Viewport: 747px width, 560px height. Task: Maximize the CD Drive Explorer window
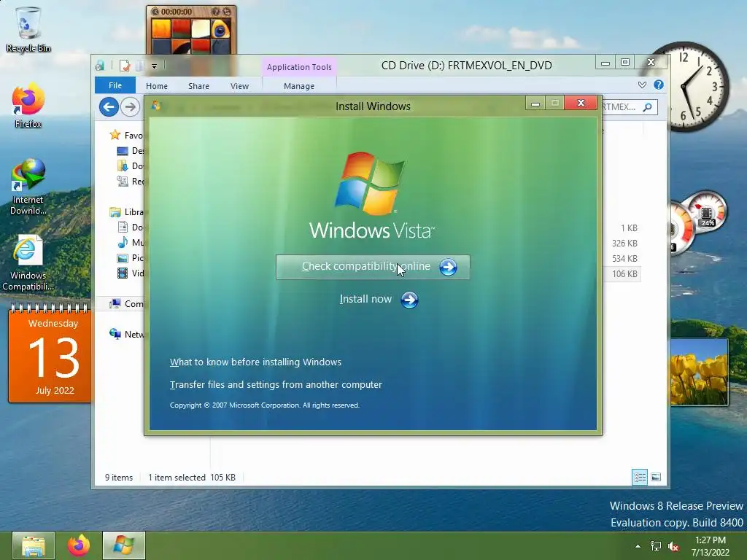[x=625, y=63]
